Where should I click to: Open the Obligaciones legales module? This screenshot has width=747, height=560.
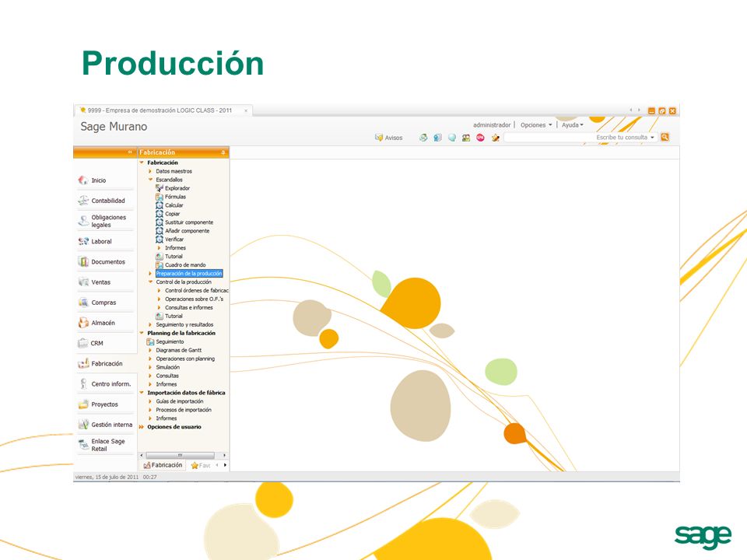(x=105, y=221)
